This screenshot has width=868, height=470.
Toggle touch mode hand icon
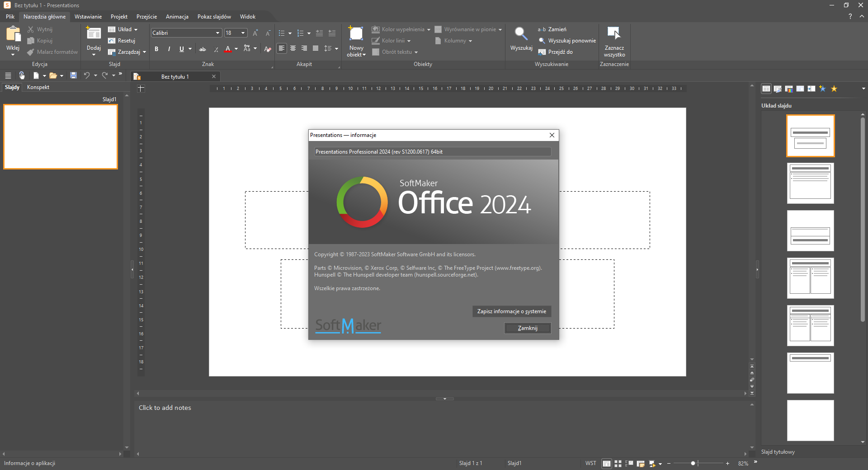[x=22, y=75]
